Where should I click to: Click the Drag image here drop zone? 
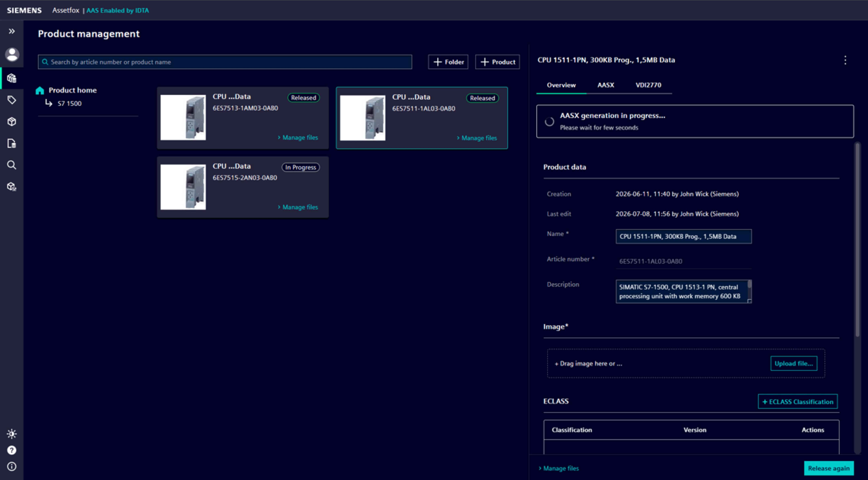point(686,364)
